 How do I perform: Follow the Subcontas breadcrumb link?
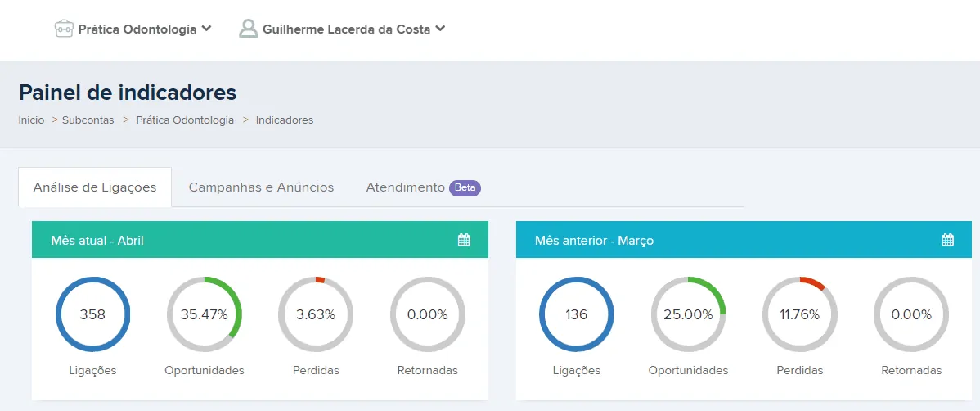pos(88,120)
